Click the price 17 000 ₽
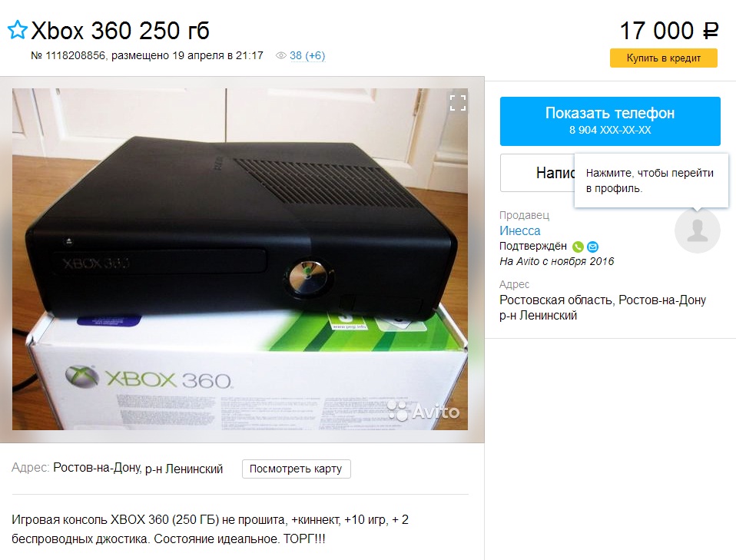The width and height of the screenshot is (736, 560). tap(668, 31)
